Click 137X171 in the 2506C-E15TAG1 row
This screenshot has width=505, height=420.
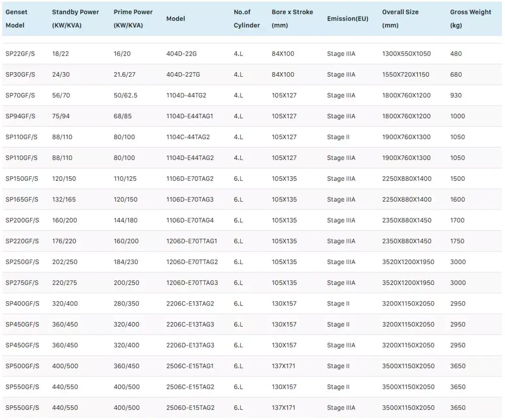(x=283, y=366)
